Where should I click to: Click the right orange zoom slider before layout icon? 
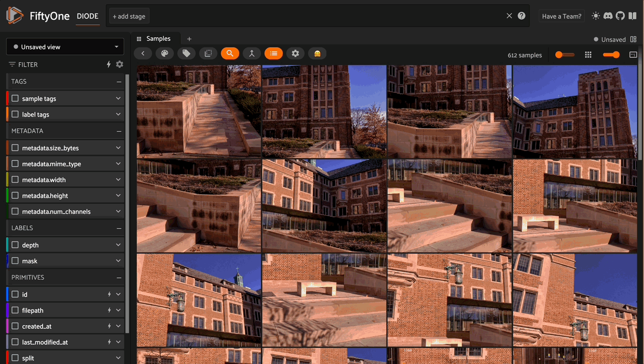pyautogui.click(x=611, y=55)
